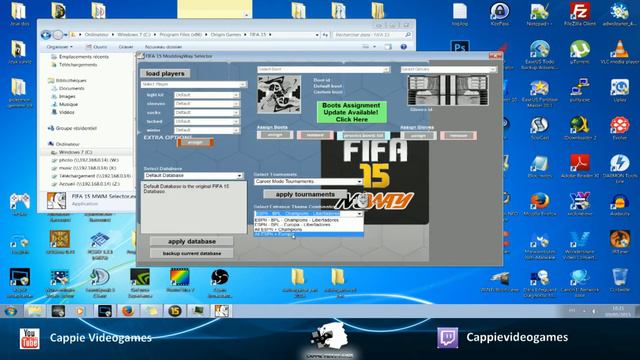
Task: Click Boots Assignment Update Available banner
Action: click(x=351, y=112)
